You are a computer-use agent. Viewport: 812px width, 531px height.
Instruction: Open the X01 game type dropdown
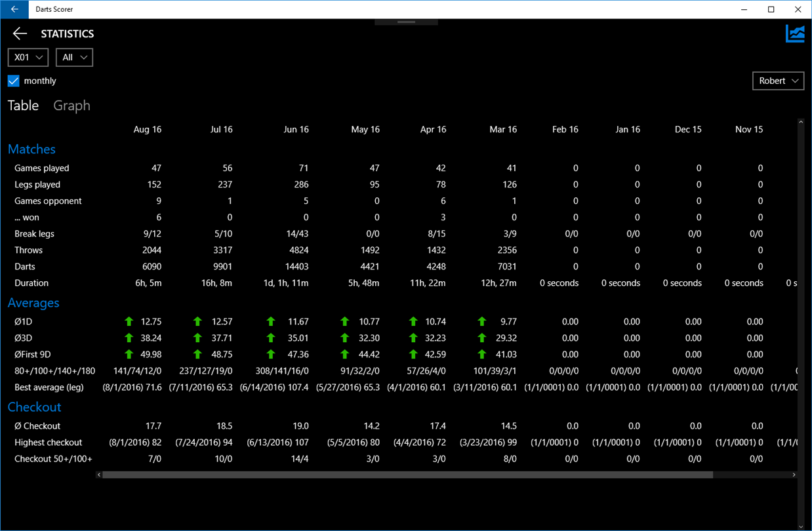pyautogui.click(x=28, y=58)
